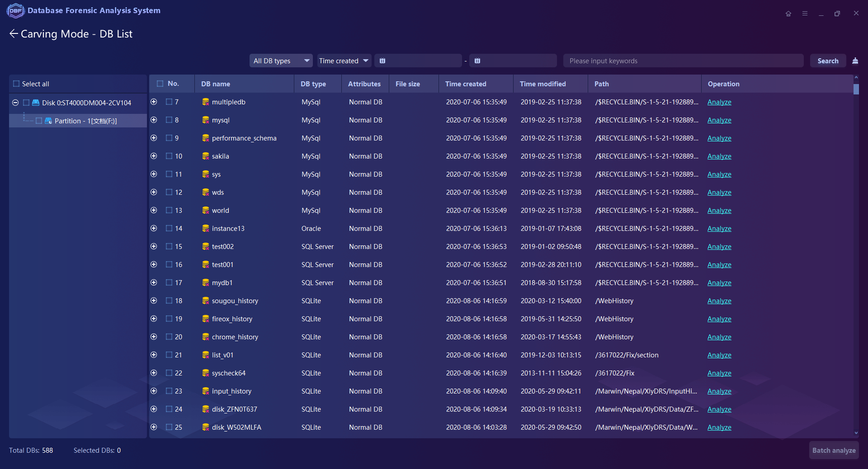Open the start date calendar picker
Image resolution: width=868 pixels, height=469 pixels.
(x=382, y=61)
